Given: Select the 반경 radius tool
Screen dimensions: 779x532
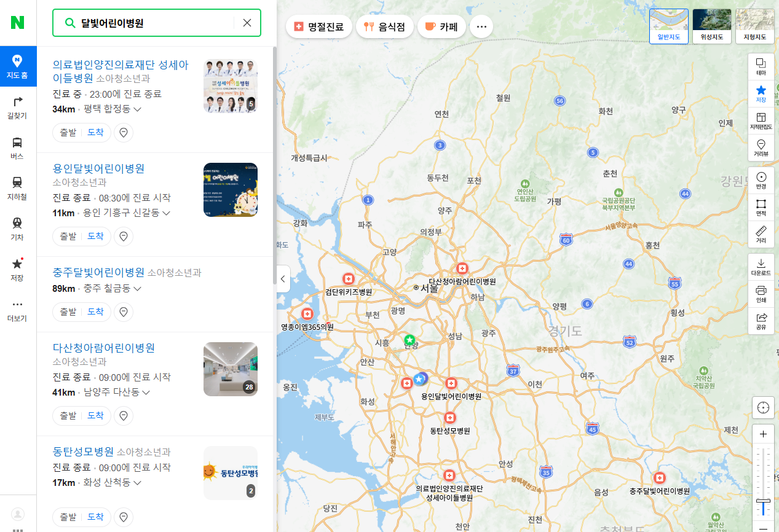Looking at the screenshot, I should point(761,181).
